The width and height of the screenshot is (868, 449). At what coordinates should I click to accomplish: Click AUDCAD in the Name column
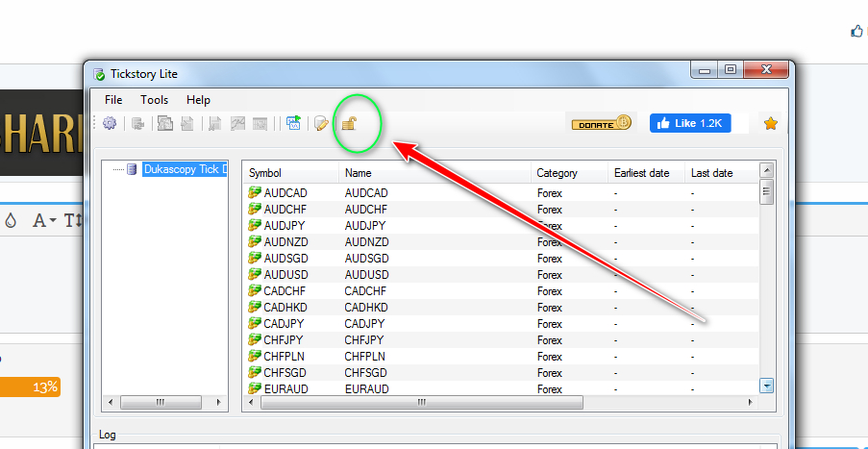click(366, 192)
